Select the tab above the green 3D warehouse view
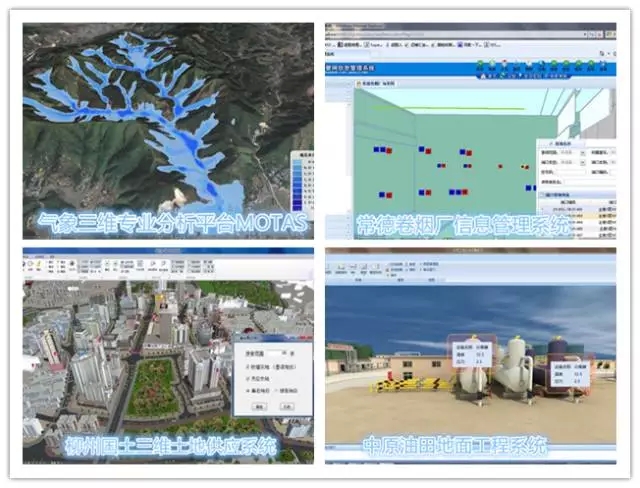The image size is (640, 488). click(x=376, y=83)
